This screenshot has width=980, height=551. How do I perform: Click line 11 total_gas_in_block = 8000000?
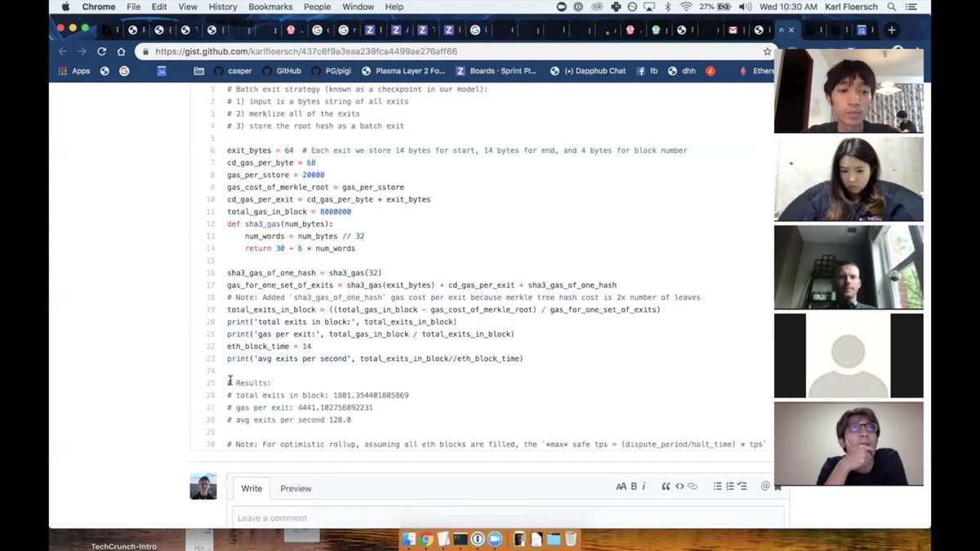click(289, 211)
